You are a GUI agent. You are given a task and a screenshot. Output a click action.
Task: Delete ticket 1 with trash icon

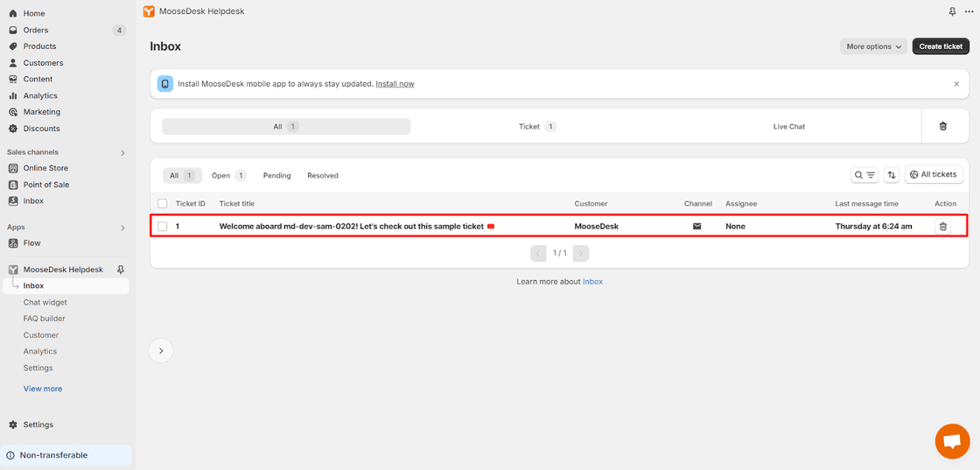943,227
